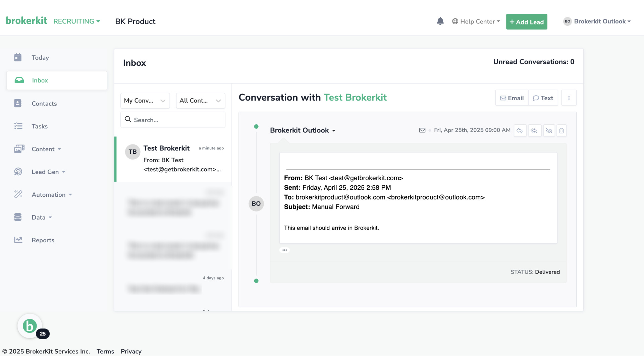The height and width of the screenshot is (362, 644).
Task: Click the reply arrow icon
Action: coord(520,131)
